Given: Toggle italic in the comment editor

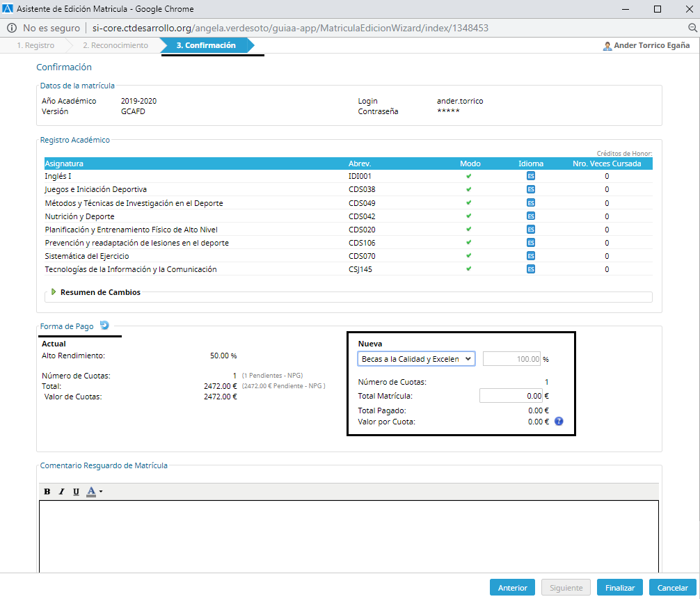Looking at the screenshot, I should (61, 492).
